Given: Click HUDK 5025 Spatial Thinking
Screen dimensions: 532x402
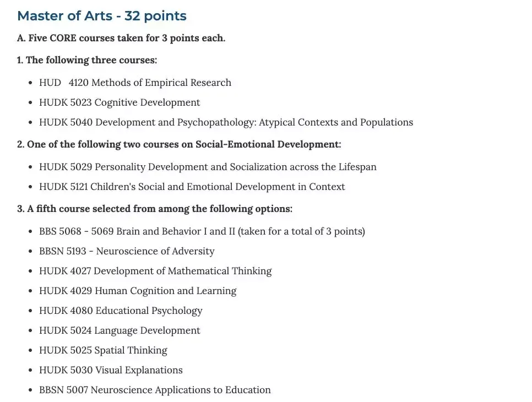Looking at the screenshot, I should pyautogui.click(x=103, y=350).
